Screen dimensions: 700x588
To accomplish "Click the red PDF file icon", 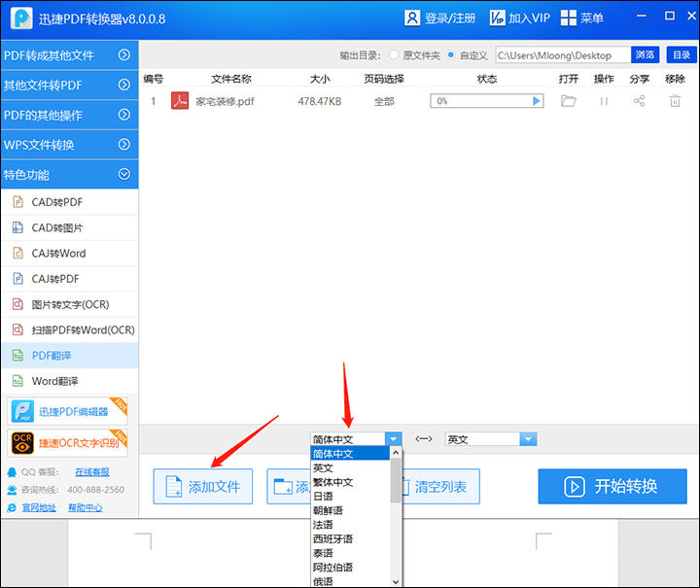I will coord(180,101).
